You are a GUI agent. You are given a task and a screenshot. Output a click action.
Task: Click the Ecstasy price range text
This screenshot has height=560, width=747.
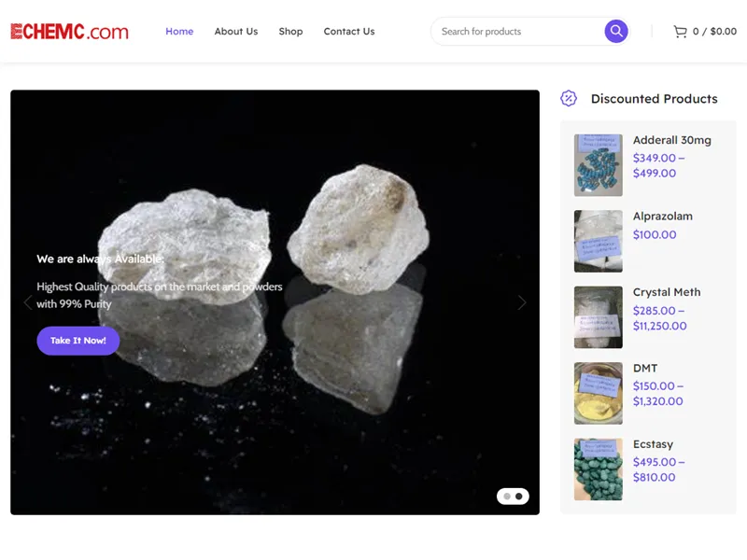click(658, 469)
